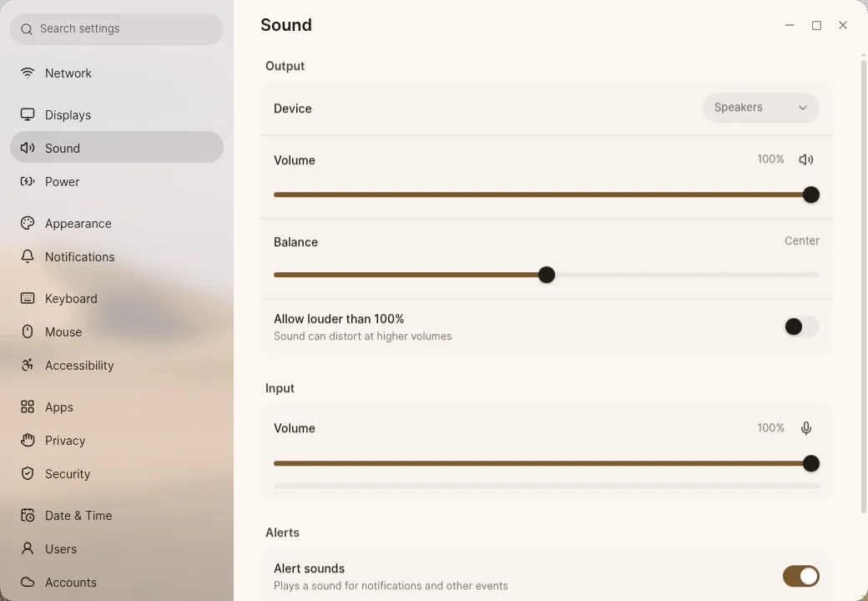Turn off the Alert sounds switch

(x=801, y=576)
